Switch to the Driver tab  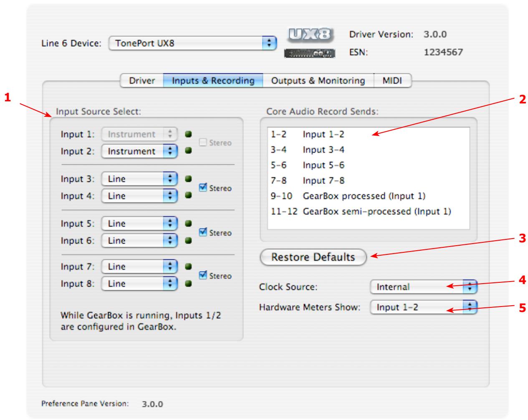point(142,80)
